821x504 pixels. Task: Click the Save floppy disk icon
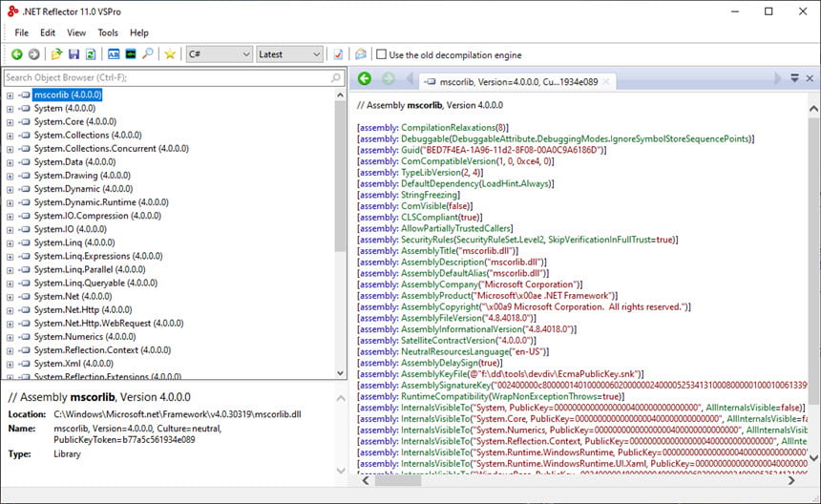pos(74,53)
